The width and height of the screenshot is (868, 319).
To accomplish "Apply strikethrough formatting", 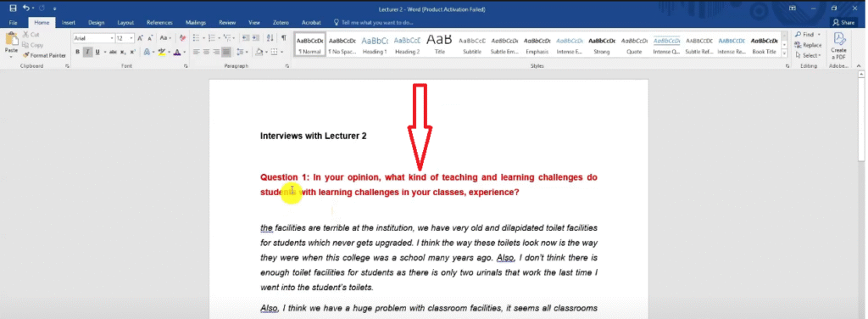I will 113,52.
